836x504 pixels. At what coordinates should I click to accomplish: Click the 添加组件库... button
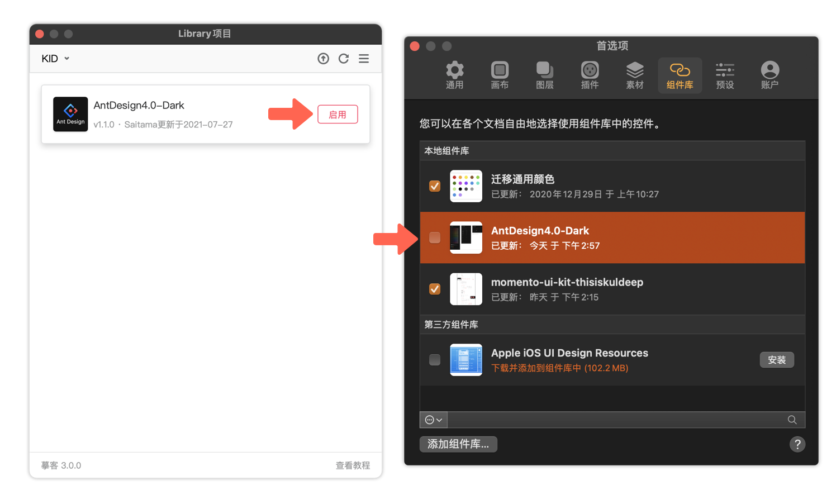click(458, 444)
